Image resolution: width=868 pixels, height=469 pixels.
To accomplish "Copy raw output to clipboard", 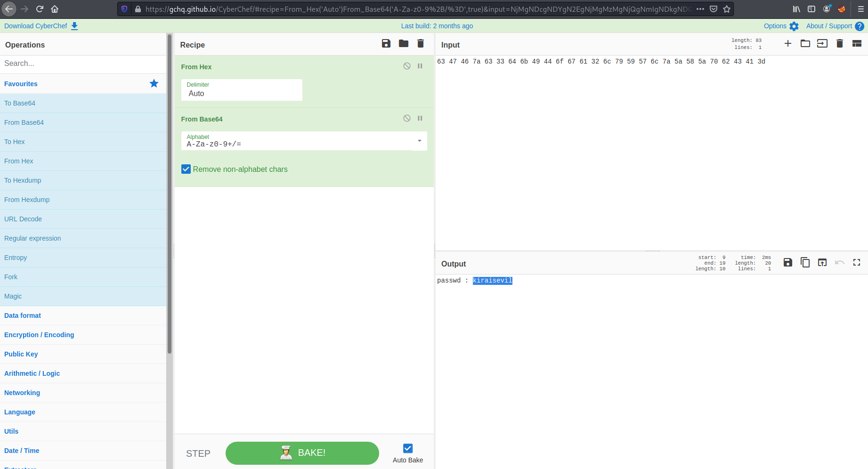I will tap(805, 263).
